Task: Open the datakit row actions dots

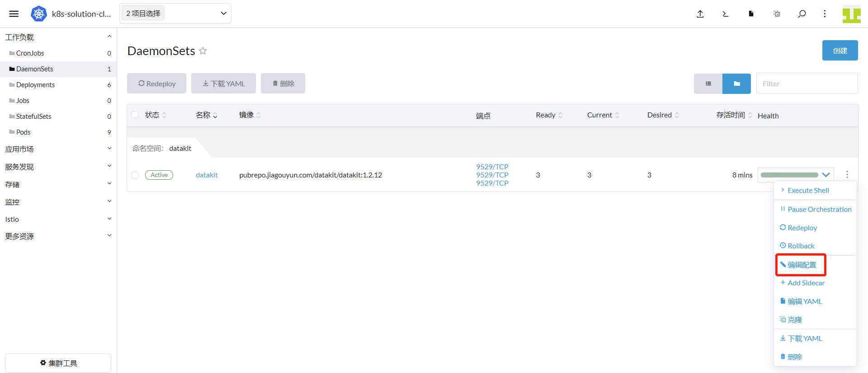Action: 847,174
